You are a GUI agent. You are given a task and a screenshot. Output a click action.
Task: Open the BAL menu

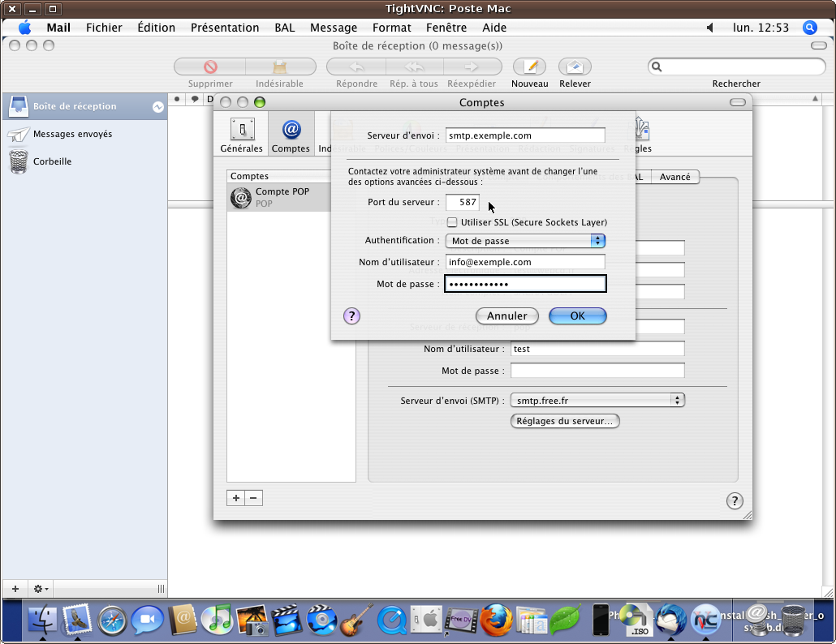(285, 28)
